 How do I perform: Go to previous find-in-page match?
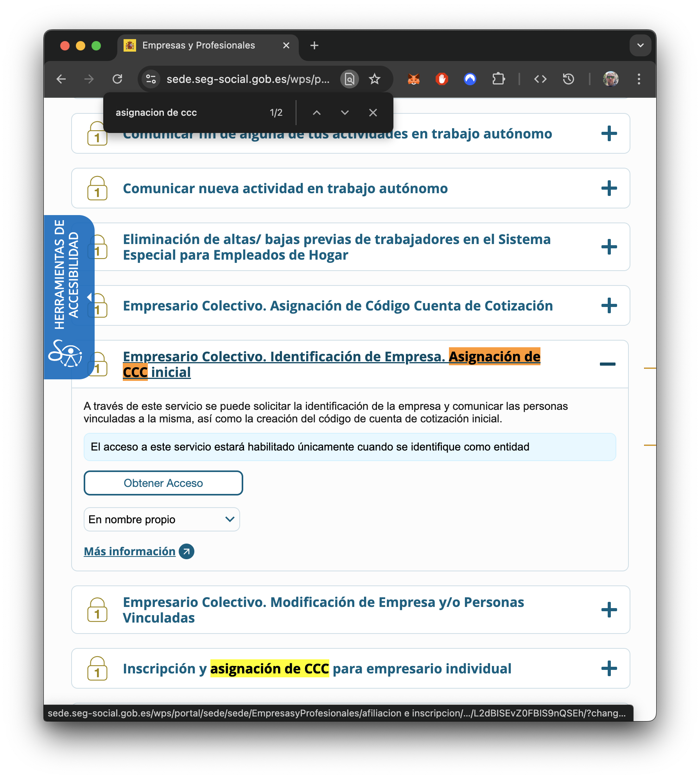pyautogui.click(x=317, y=113)
